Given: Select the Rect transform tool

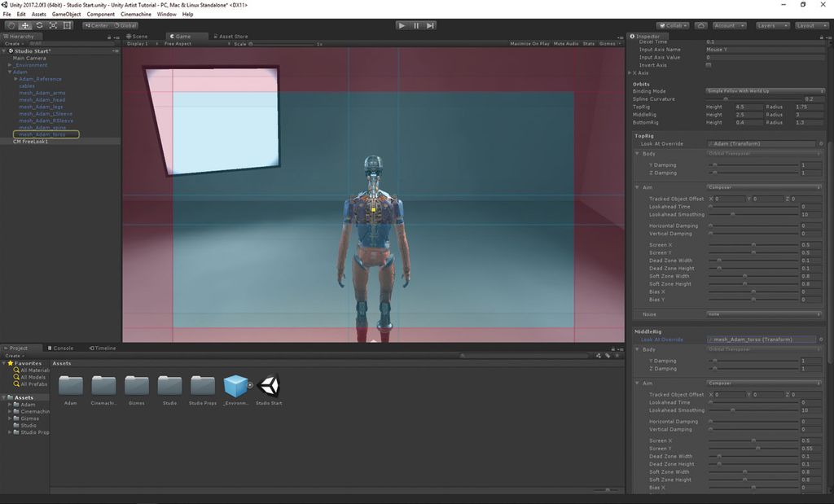Looking at the screenshot, I should 67,25.
